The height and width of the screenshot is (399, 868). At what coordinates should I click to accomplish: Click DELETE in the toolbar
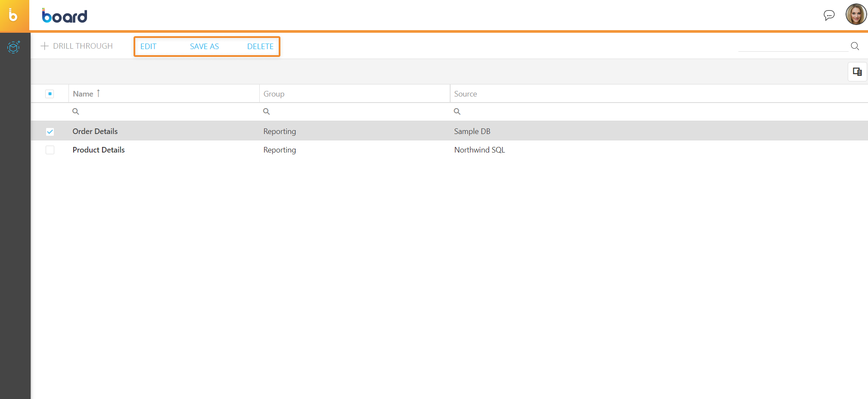point(260,47)
